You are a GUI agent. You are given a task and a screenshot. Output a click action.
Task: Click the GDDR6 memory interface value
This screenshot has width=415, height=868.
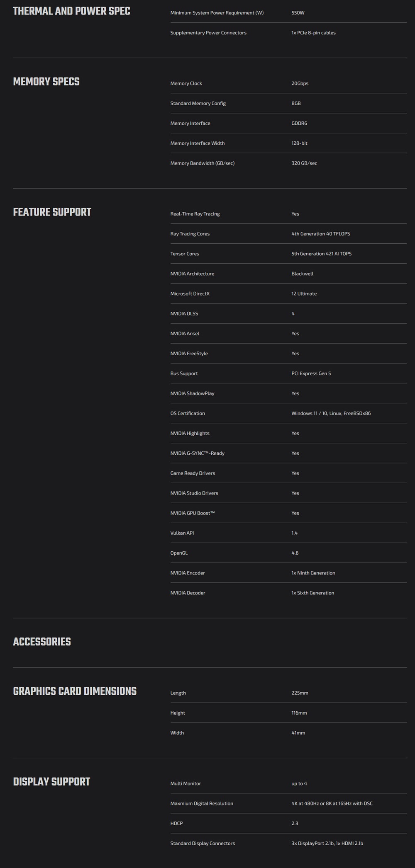(x=299, y=123)
